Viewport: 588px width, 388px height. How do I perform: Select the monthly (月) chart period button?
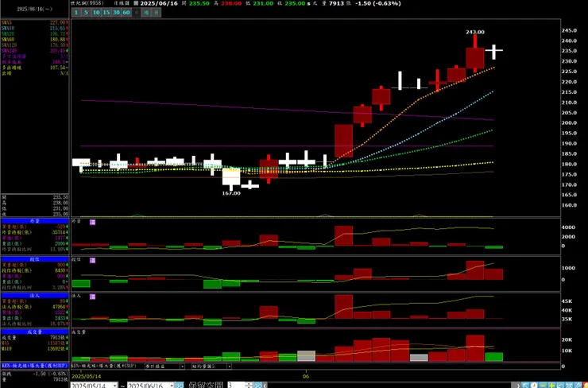(x=157, y=13)
